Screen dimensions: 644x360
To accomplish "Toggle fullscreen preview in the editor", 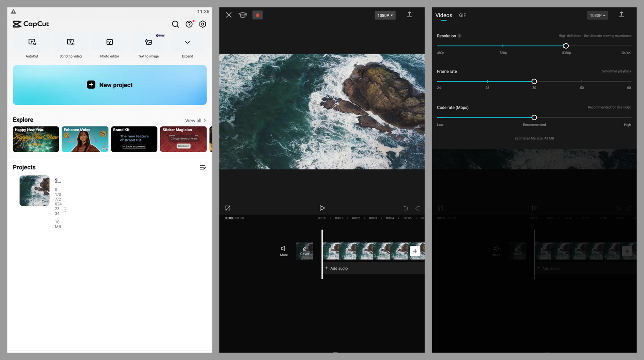I will [x=228, y=208].
